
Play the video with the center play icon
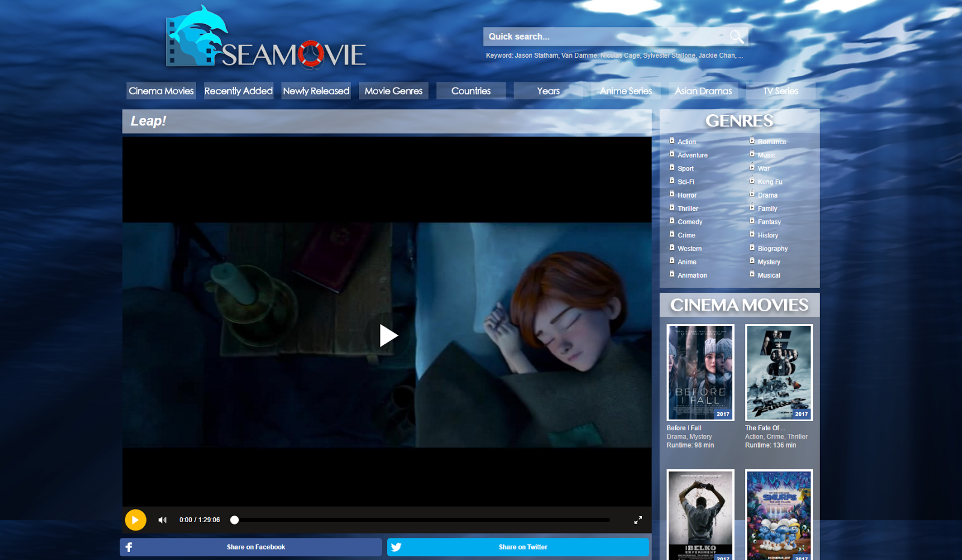(388, 335)
